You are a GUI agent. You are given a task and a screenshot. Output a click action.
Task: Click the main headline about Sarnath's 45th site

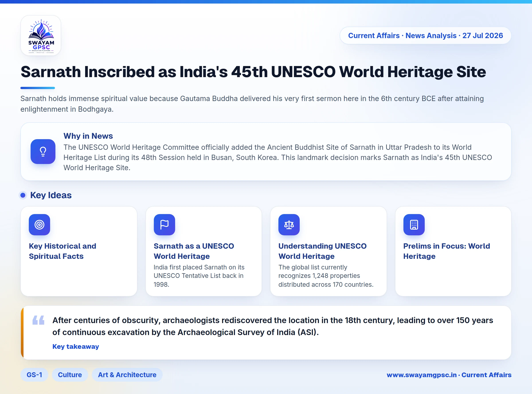pos(253,72)
